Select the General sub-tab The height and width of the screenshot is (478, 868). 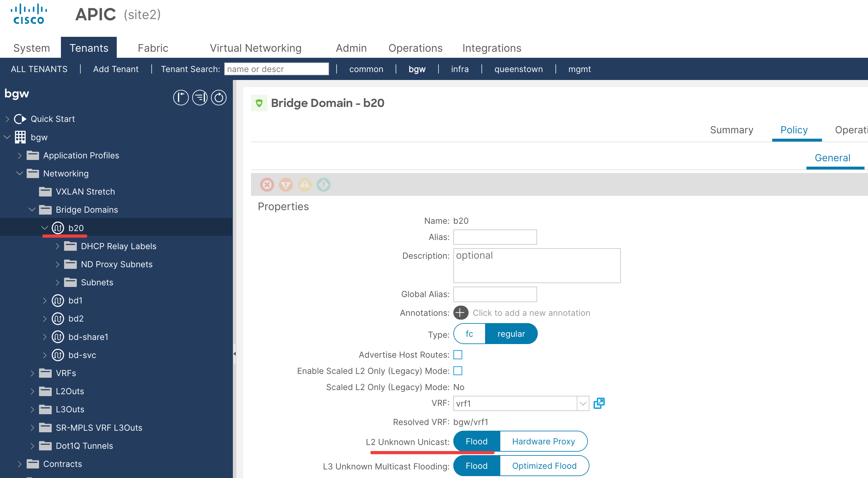(x=832, y=158)
